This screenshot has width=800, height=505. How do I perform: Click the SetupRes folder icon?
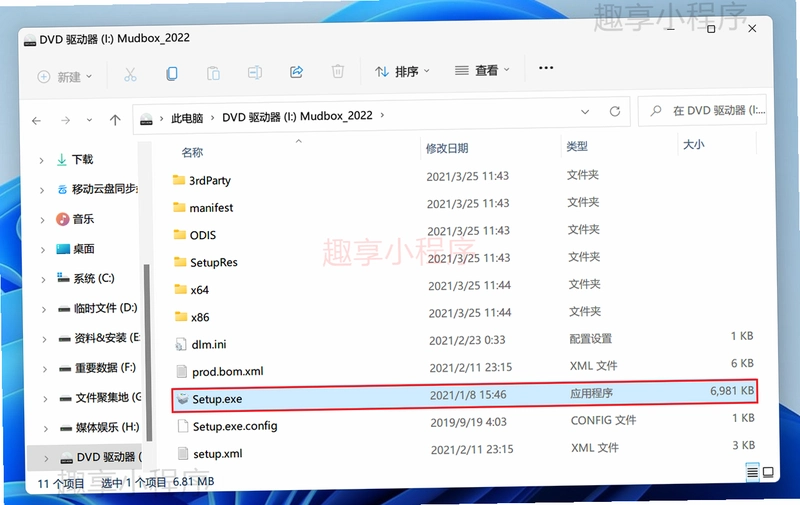(180, 262)
